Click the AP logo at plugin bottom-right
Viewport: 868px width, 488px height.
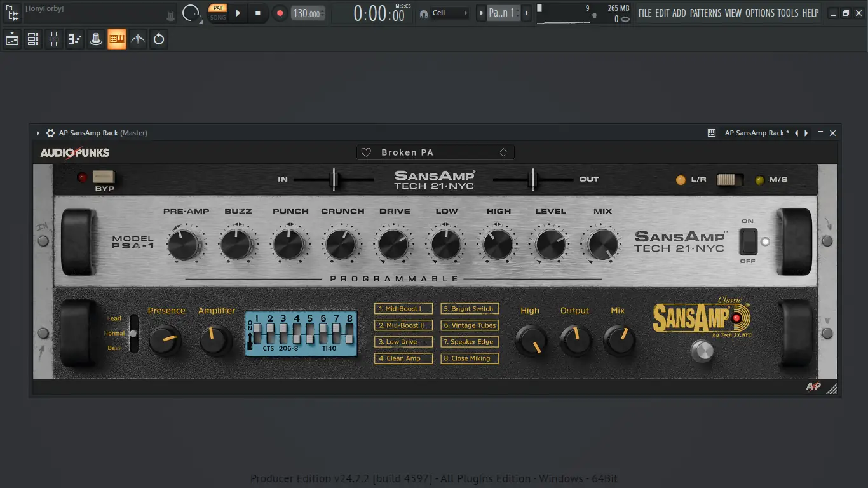pos(813,386)
